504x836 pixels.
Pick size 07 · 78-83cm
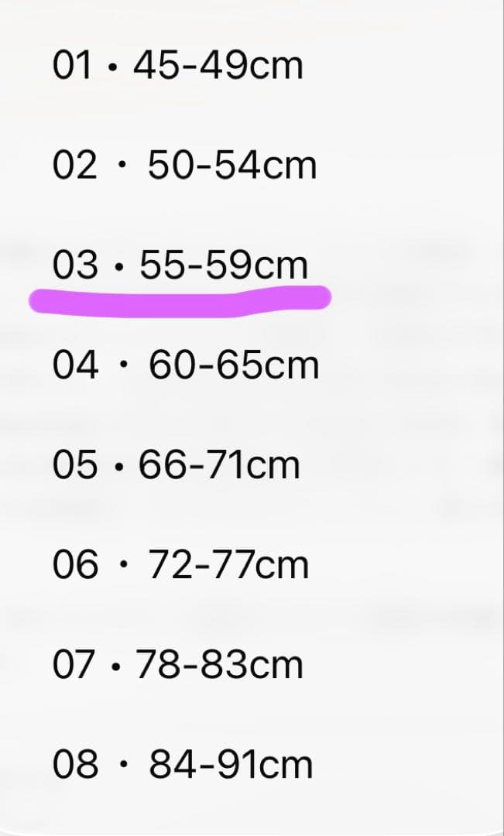tap(177, 665)
